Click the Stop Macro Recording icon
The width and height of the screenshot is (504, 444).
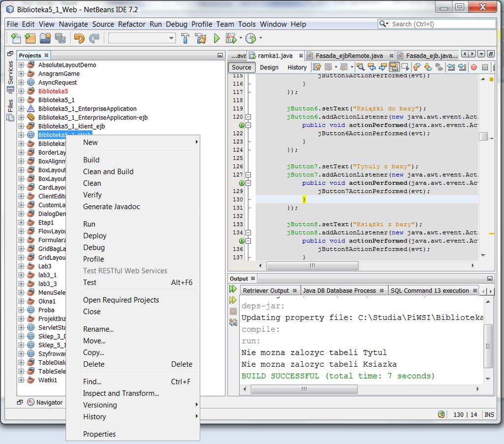pos(485,67)
